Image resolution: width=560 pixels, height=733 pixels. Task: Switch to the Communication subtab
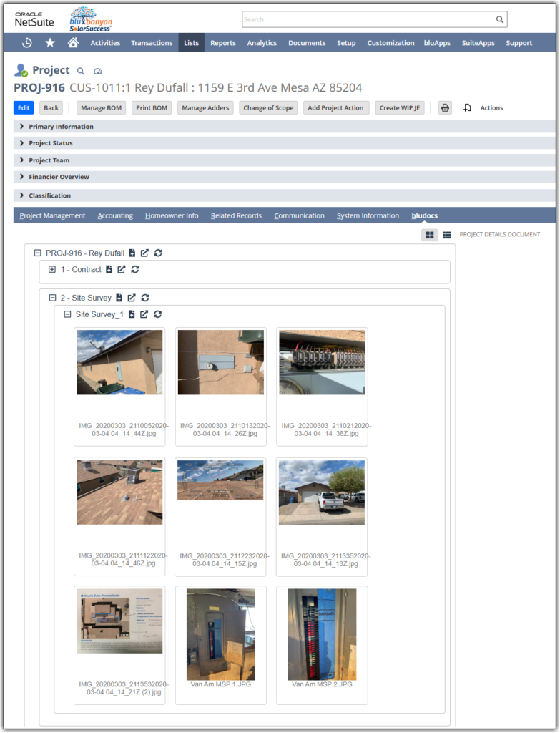tap(300, 215)
